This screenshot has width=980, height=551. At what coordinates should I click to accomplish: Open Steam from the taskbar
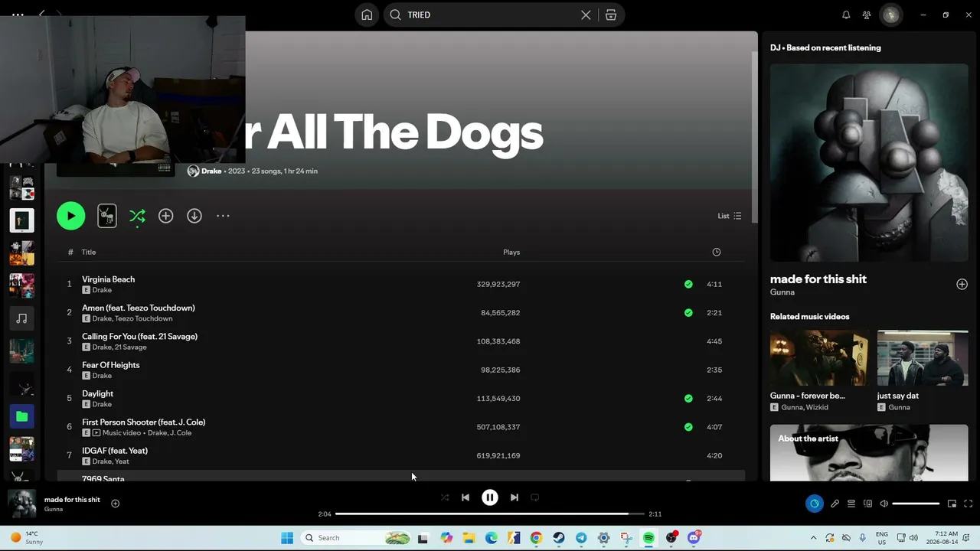pyautogui.click(x=559, y=538)
